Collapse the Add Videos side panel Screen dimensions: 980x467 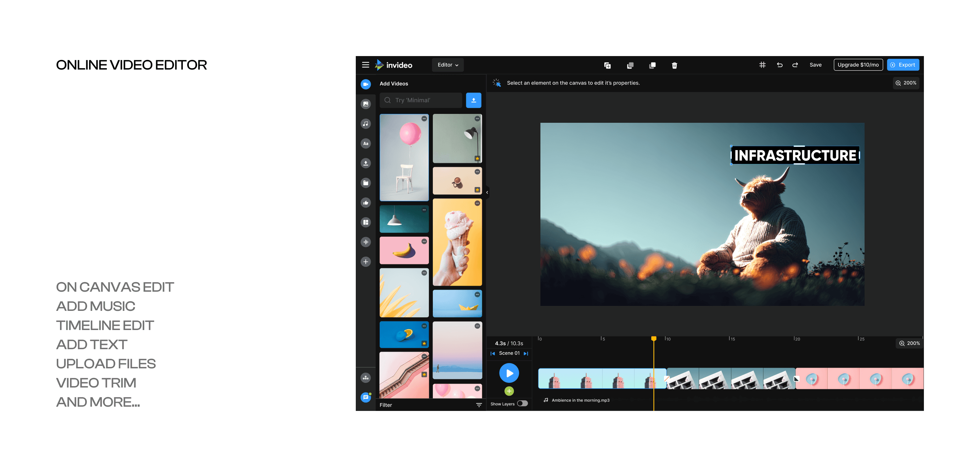click(487, 192)
